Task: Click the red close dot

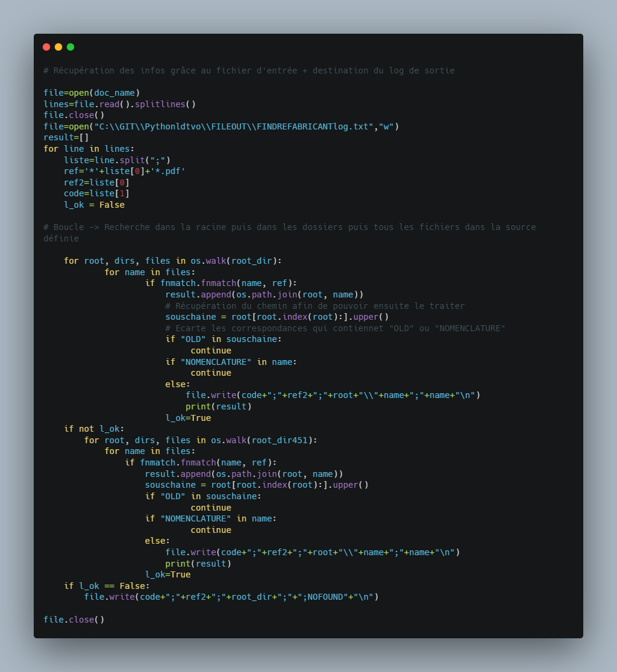Action: tap(46, 47)
